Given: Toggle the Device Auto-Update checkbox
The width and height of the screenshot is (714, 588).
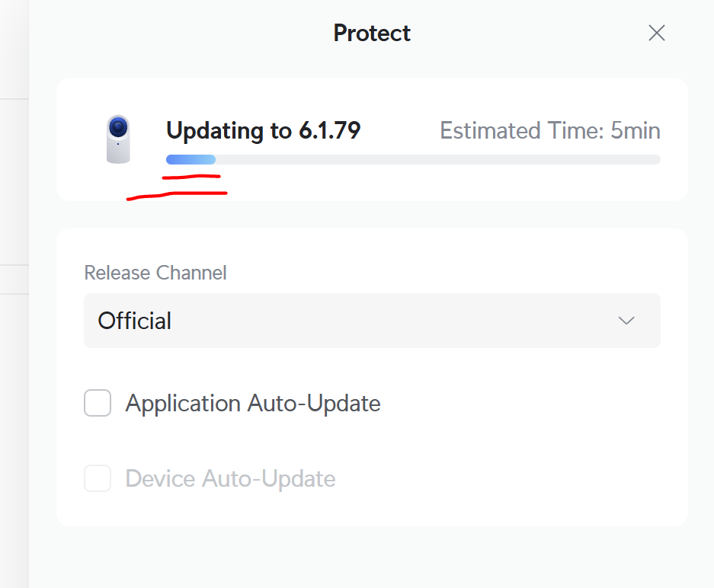Looking at the screenshot, I should (x=98, y=478).
